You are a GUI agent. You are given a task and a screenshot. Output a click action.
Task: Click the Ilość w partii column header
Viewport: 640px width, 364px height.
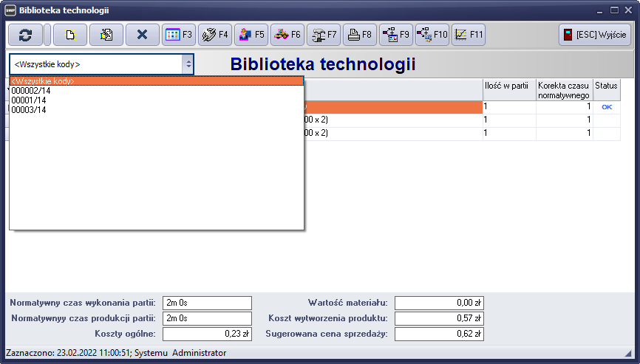[x=508, y=86]
